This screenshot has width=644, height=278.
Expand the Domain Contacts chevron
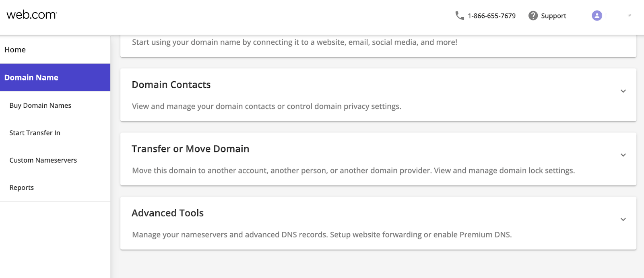coord(623,91)
